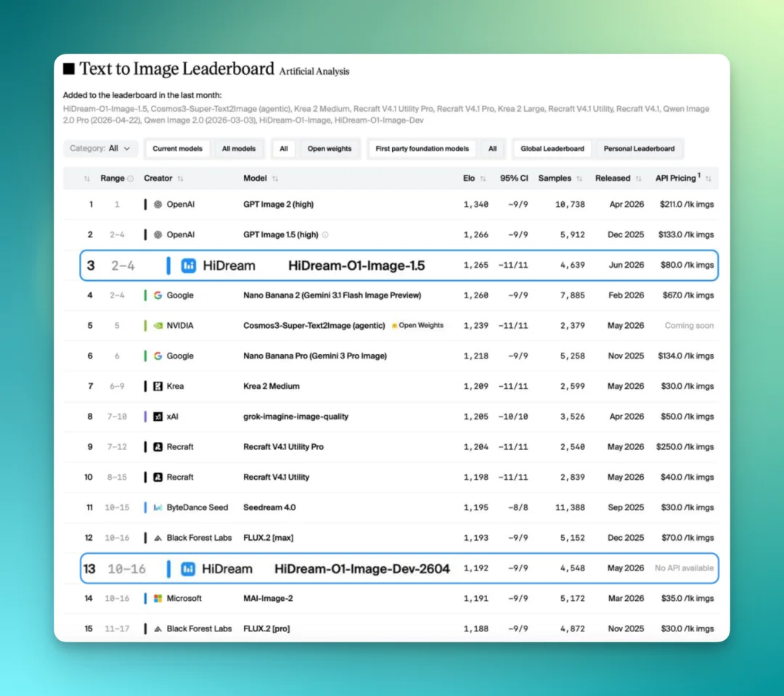The width and height of the screenshot is (784, 696).
Task: Open the HiDream-O1-Image-1.5 model name
Action: tap(356, 266)
